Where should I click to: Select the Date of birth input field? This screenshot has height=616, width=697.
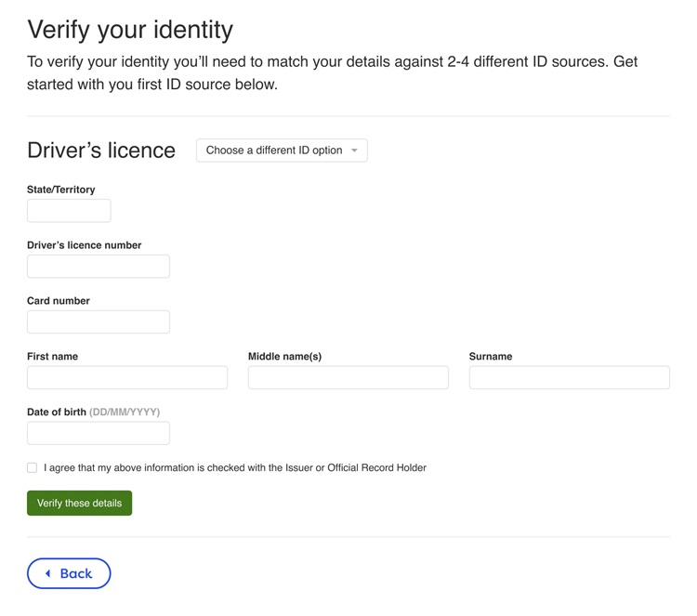(x=99, y=433)
